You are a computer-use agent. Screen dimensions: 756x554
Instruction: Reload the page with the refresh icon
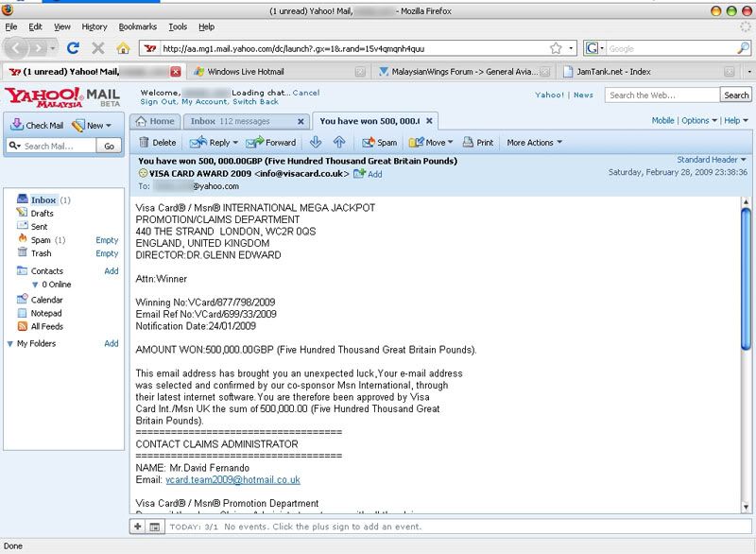73,47
